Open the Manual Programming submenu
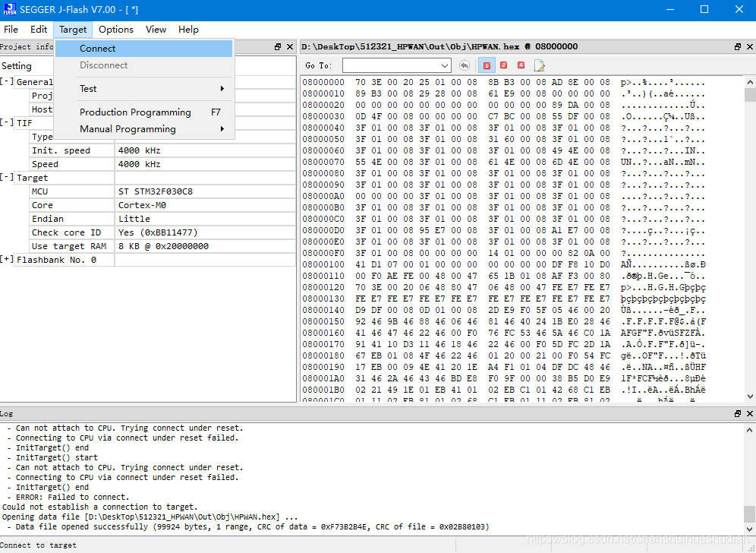Image resolution: width=756 pixels, height=553 pixels. click(144, 129)
